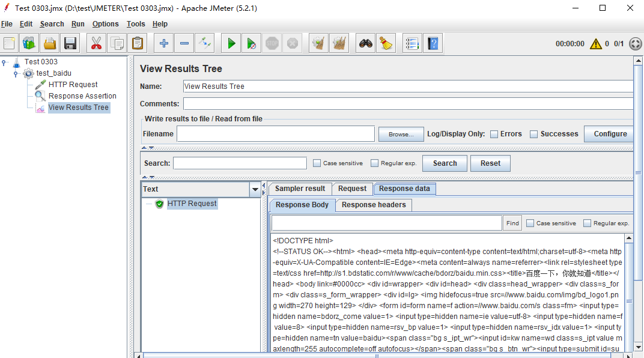Viewport: 644px width, 358px height.
Task: Click the Shutdown test icon
Action: click(293, 43)
